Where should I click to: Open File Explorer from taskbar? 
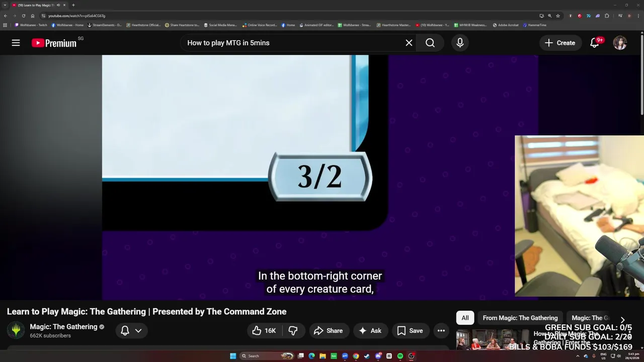[x=323, y=356]
